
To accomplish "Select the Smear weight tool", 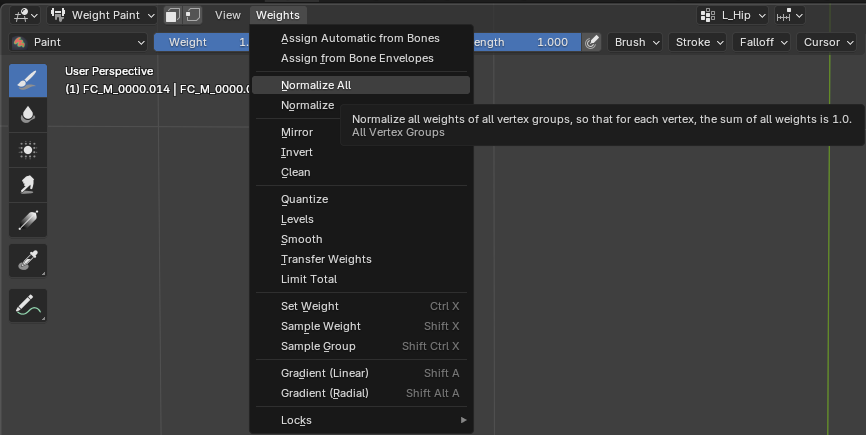I will [28, 185].
